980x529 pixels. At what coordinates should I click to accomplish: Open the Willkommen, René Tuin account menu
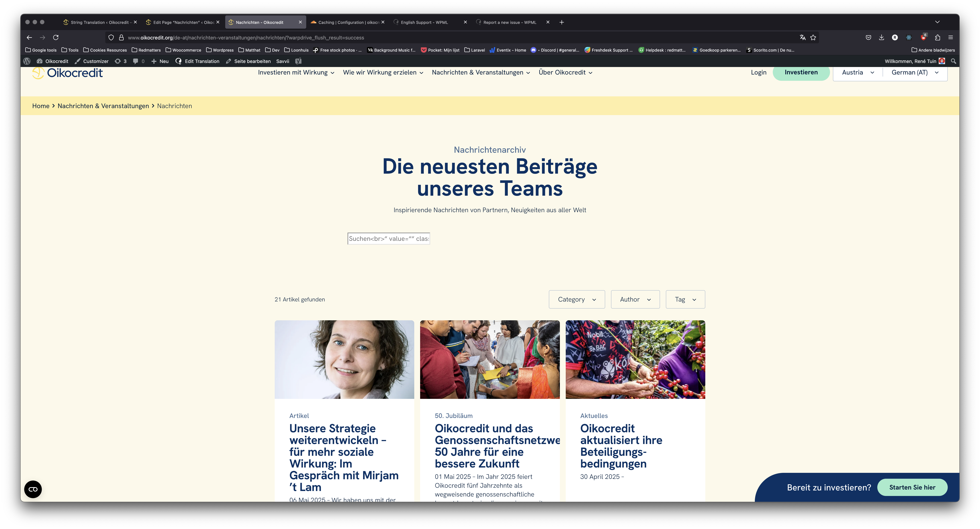point(915,61)
